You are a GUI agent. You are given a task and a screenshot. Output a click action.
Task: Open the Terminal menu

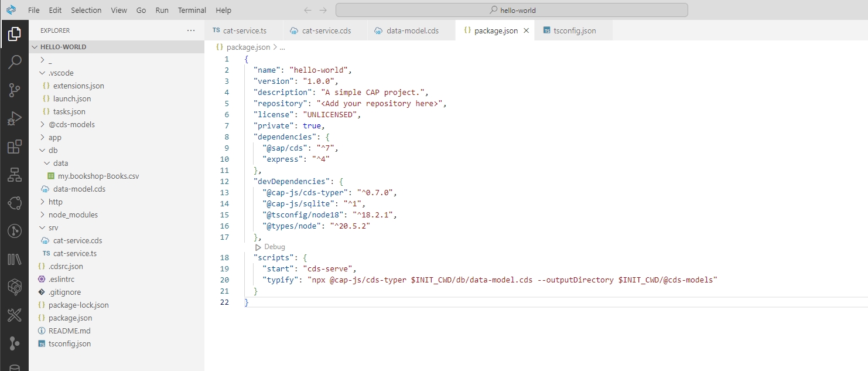point(192,10)
